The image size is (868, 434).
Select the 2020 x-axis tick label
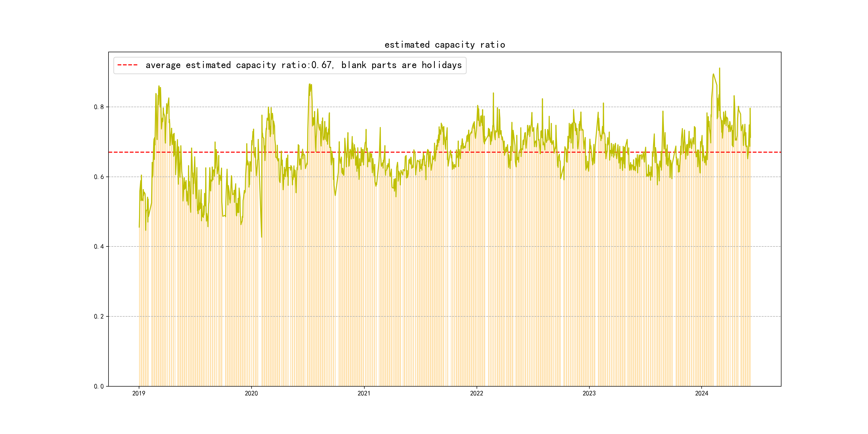click(251, 393)
